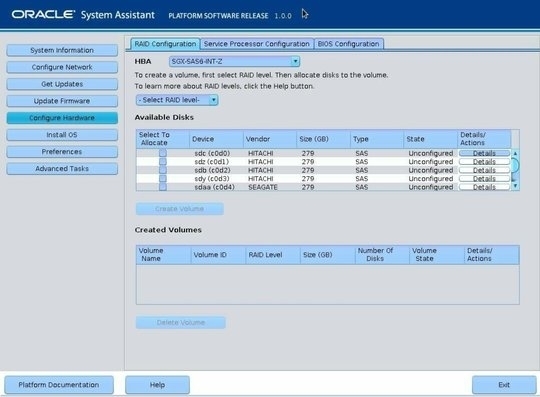540x397 pixels.
Task: Click Configure Hardware sidebar button
Action: (x=62, y=118)
